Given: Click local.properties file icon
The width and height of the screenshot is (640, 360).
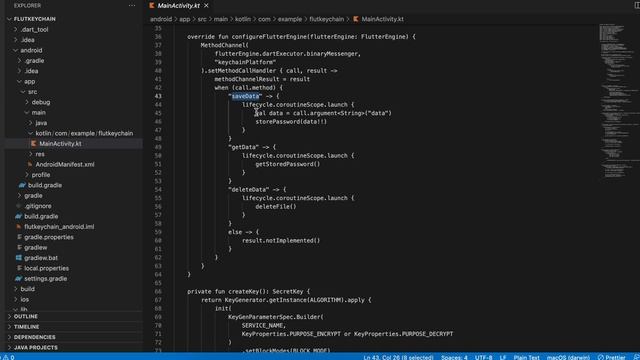Looking at the screenshot, I should (x=19, y=268).
